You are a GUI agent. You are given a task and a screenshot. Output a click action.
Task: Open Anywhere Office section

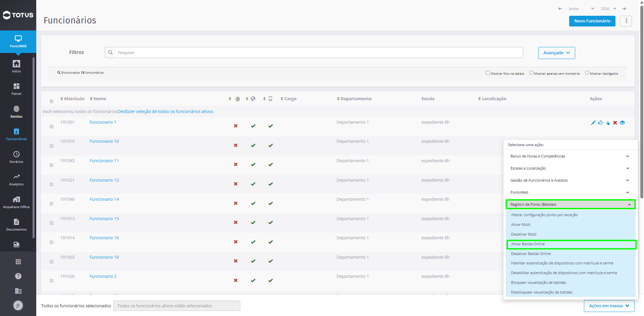(x=16, y=202)
